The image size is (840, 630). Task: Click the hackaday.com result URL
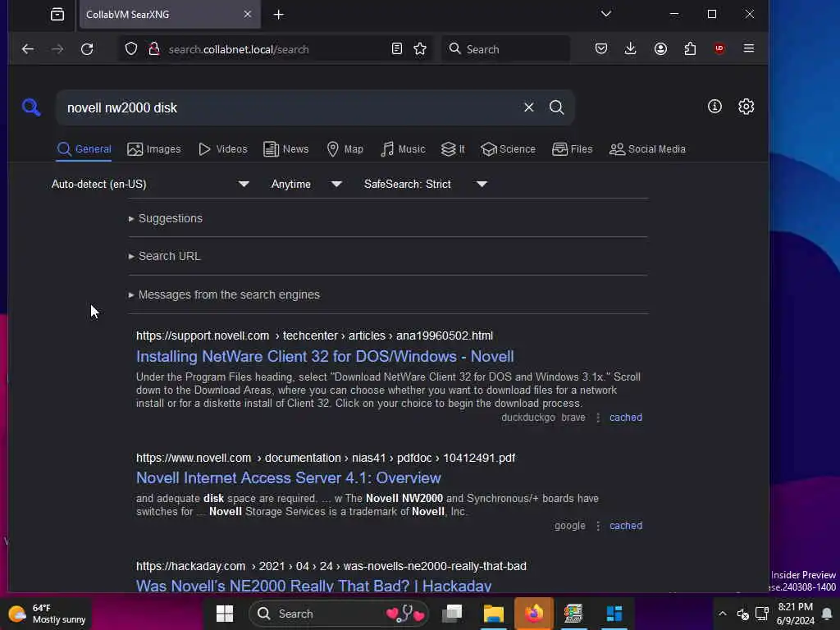pos(331,566)
